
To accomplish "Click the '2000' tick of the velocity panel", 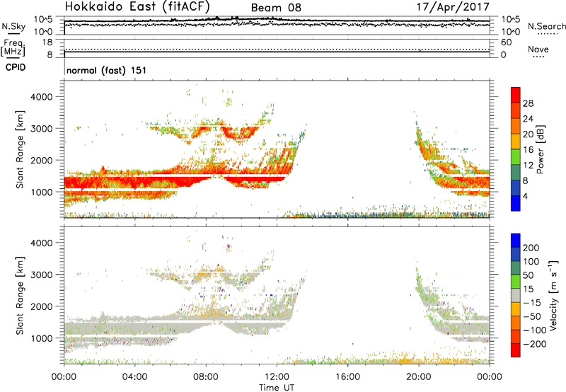I will [x=42, y=306].
